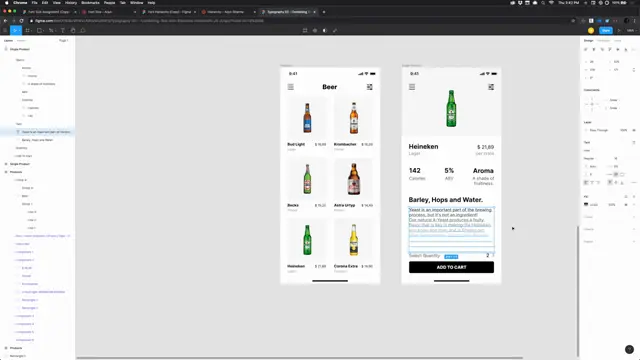Select the Move tool in Figma toolbar
The width and height of the screenshot is (640, 360).
(x=15, y=30)
